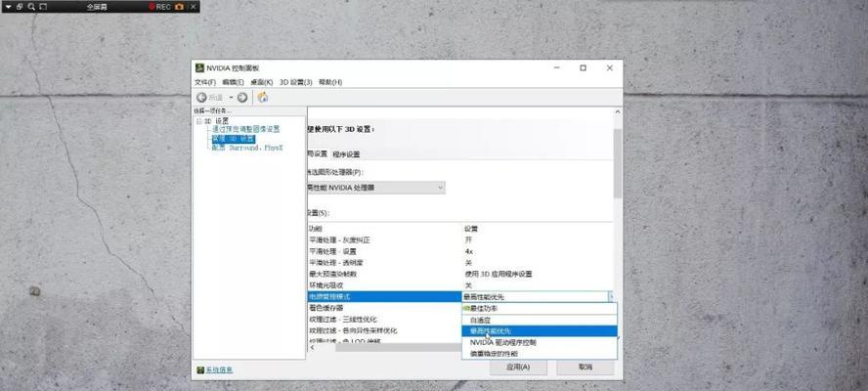Click the NVIDIA logo in the title bar
The height and width of the screenshot is (391, 868).
(x=199, y=68)
